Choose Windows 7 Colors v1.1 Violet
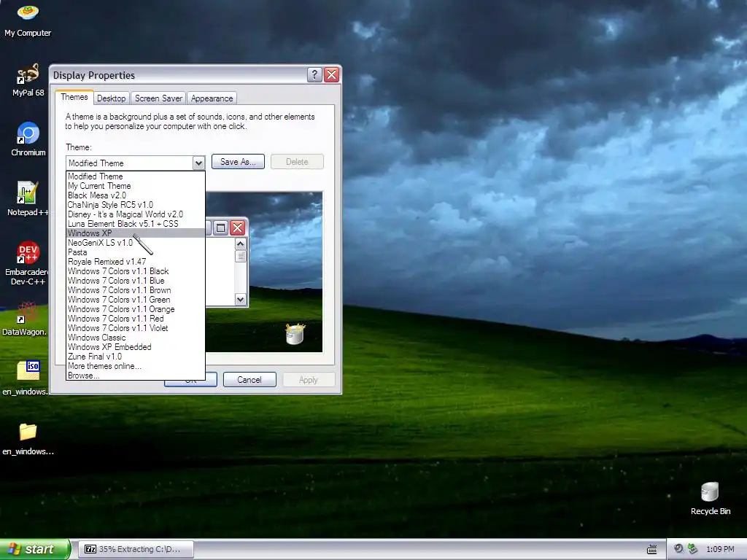This screenshot has height=560, width=747. 136,328
